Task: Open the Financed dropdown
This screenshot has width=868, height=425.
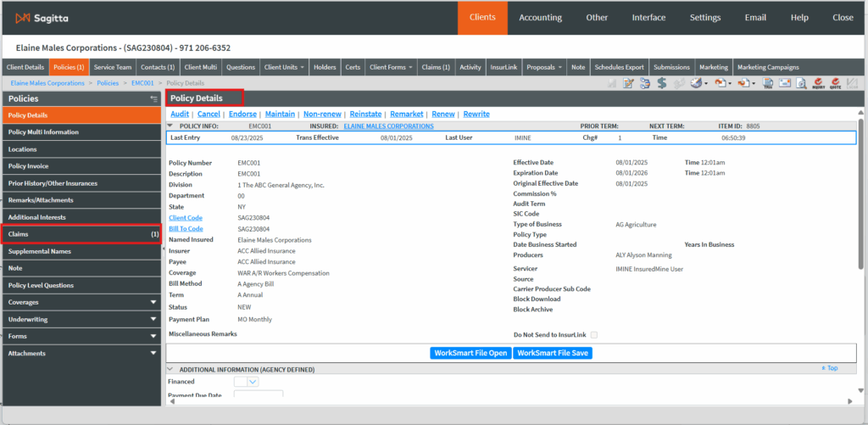Action: 253,382
